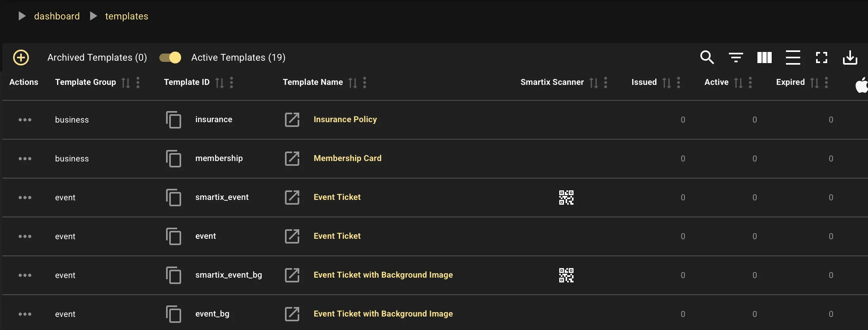Sort by Template Name column

click(x=352, y=82)
